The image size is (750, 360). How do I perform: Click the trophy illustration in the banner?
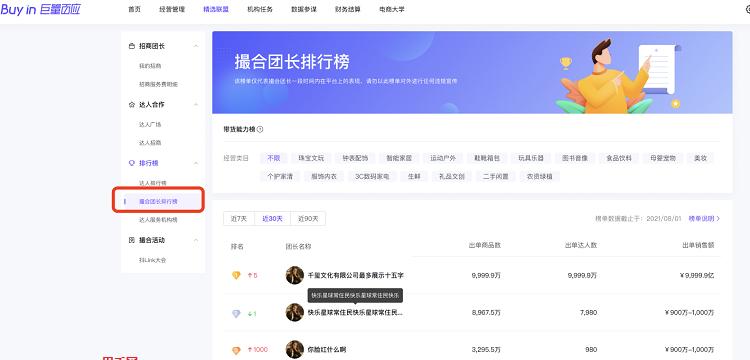point(566,63)
